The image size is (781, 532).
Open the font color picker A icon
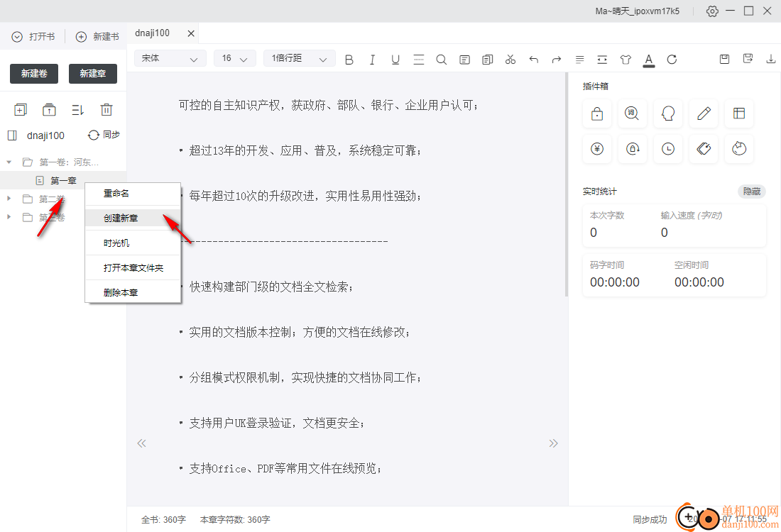pyautogui.click(x=648, y=60)
